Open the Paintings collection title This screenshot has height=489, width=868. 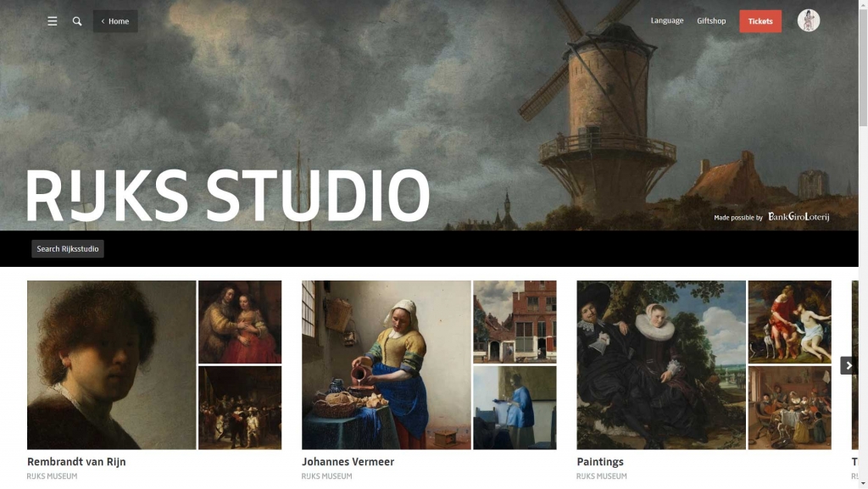tap(600, 462)
